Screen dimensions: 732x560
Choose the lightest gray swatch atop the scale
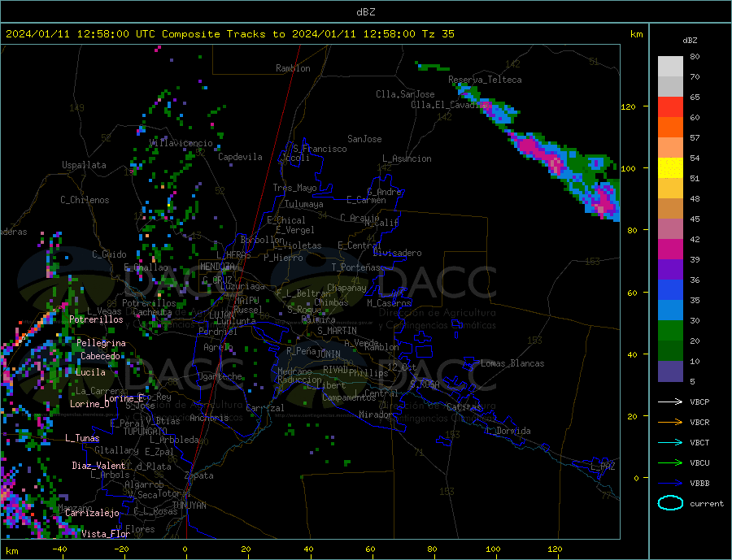[670, 67]
